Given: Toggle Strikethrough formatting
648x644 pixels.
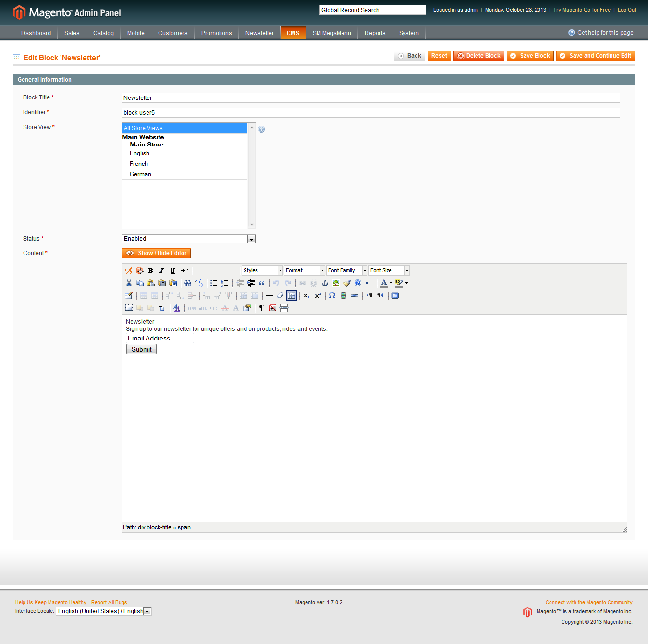Looking at the screenshot, I should coord(184,270).
